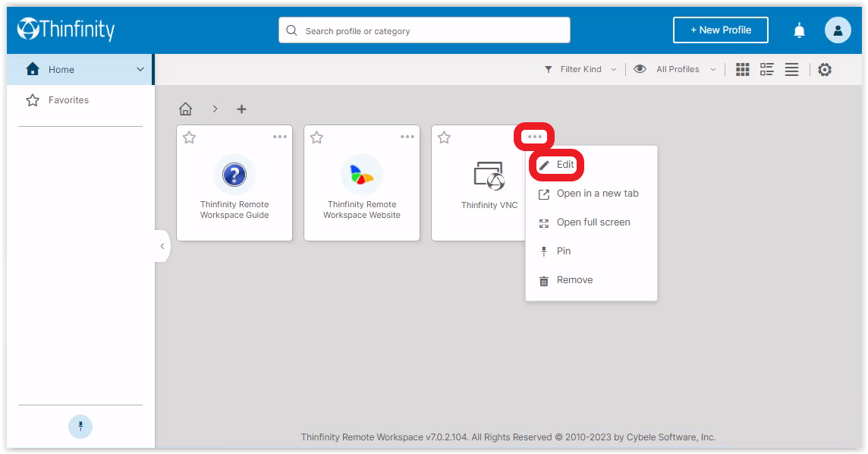Image resolution: width=868 pixels, height=454 pixels.
Task: Click the breadcrumb chevron separator
Action: pyautogui.click(x=215, y=109)
